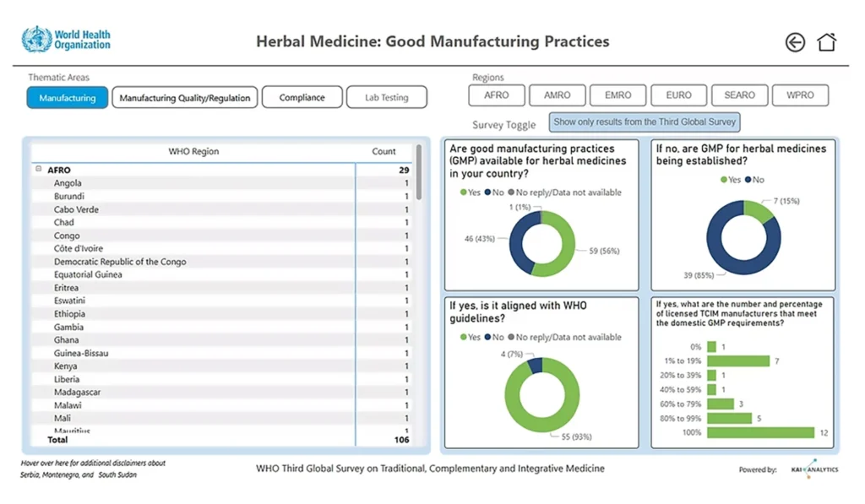Select the EMRO region filter
Screen dimensions: 865x504
(617, 95)
